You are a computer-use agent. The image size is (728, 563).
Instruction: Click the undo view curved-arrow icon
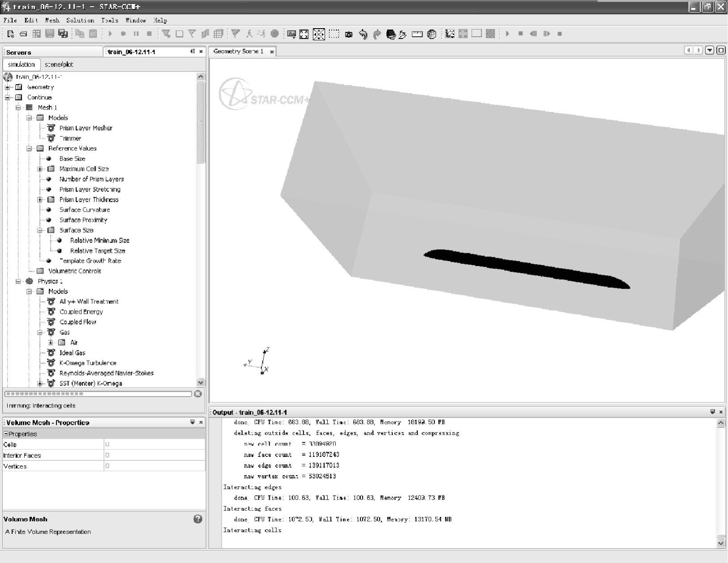363,34
